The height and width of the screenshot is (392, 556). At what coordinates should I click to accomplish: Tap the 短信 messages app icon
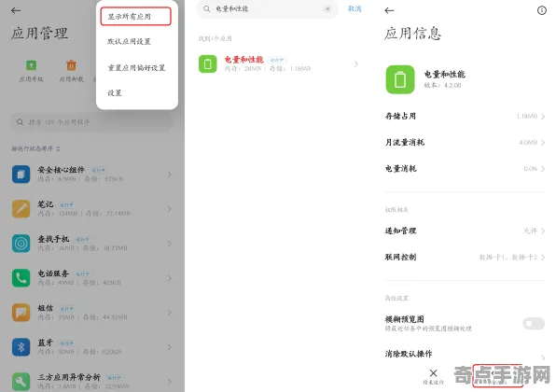click(21, 312)
